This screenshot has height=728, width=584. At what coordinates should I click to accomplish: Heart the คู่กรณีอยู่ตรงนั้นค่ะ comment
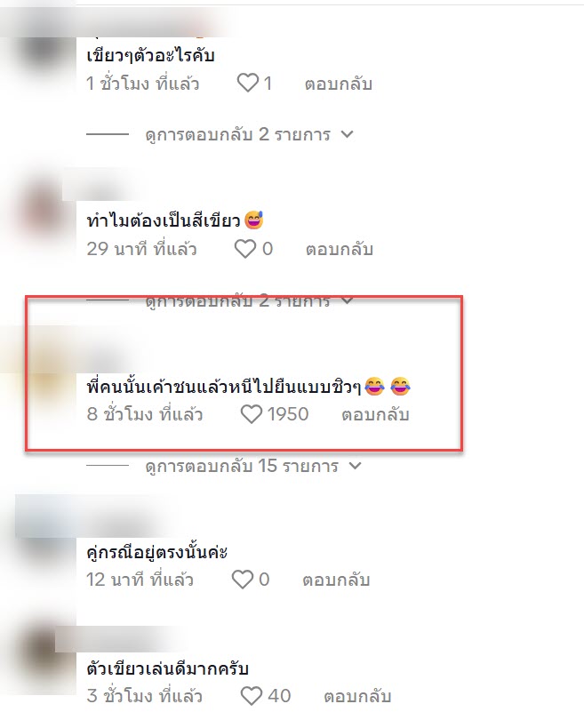point(243,580)
